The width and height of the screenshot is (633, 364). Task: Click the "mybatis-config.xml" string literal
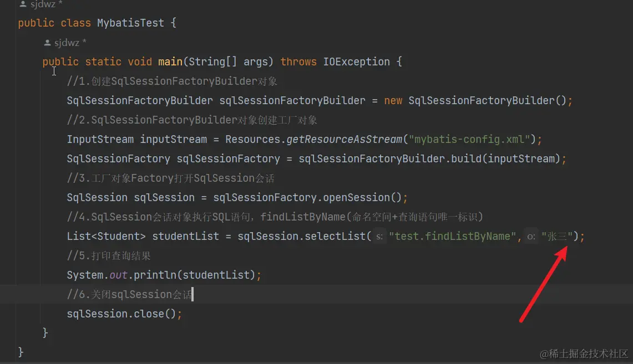click(x=469, y=140)
